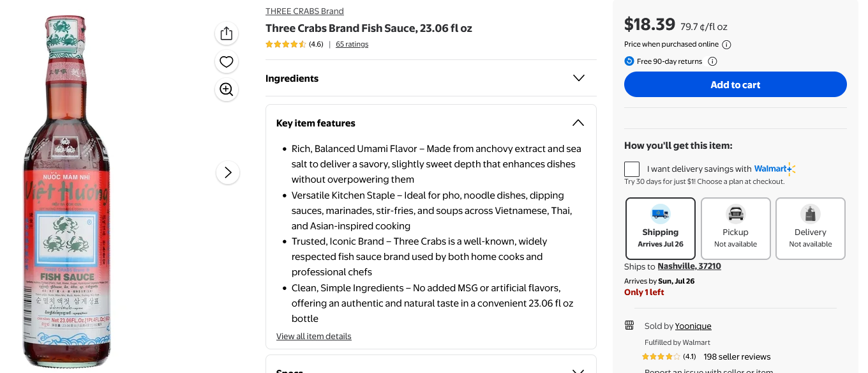
Task: Collapse the Key item features section
Action: pos(431,123)
